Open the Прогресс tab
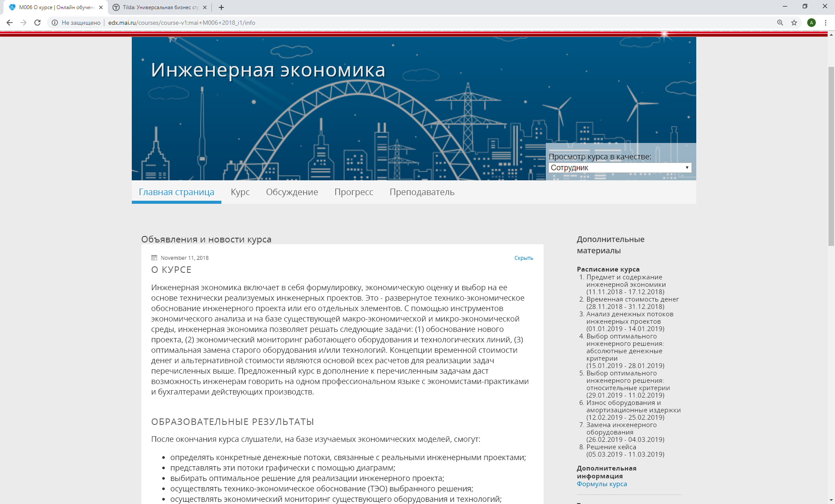 click(x=354, y=192)
